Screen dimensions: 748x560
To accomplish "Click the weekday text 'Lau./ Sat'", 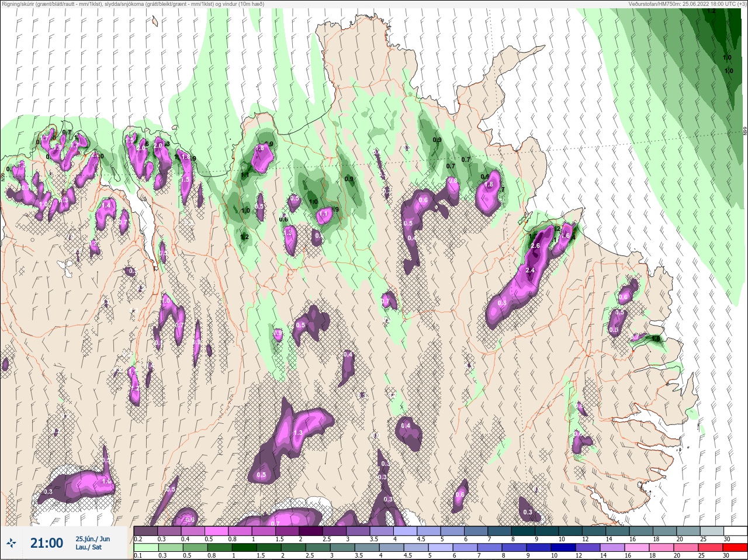I will pos(88,548).
